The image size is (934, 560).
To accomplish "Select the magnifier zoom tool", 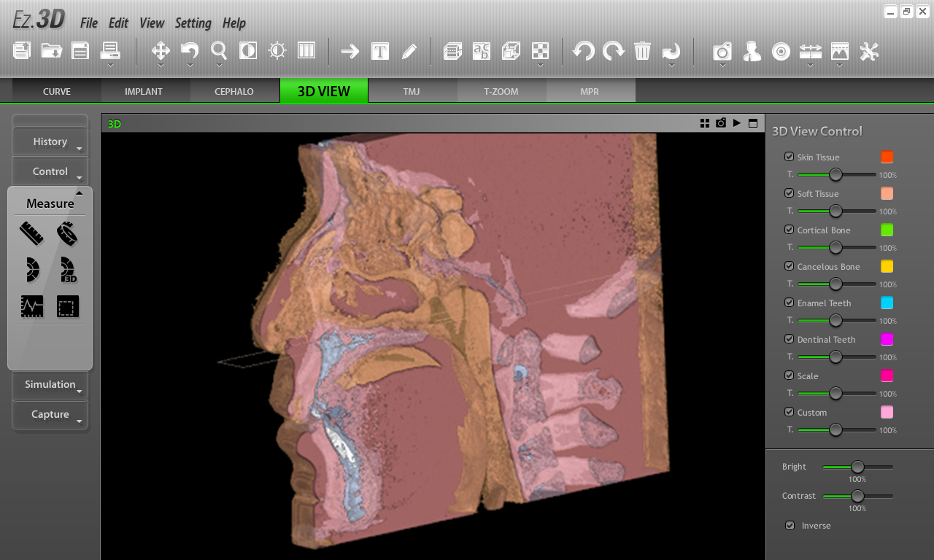I will click(x=219, y=50).
